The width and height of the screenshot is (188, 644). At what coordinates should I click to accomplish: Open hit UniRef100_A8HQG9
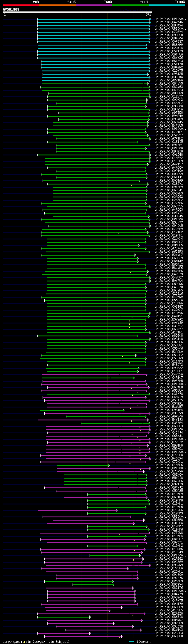click(x=169, y=93)
